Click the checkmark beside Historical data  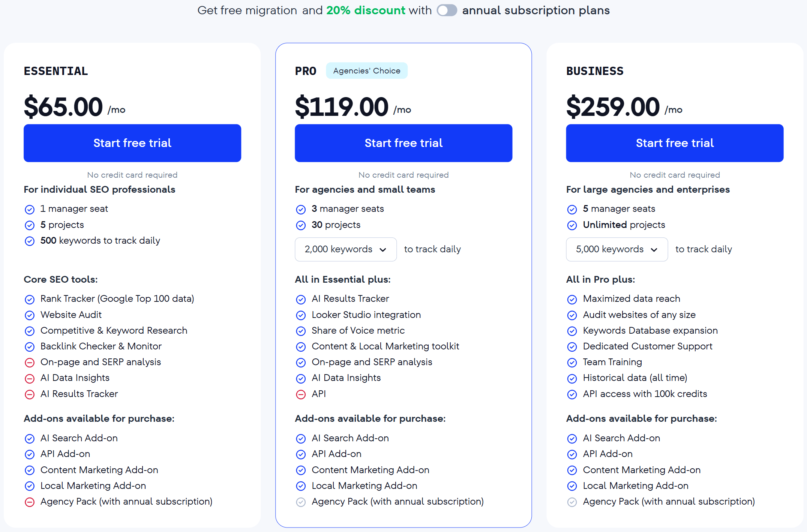click(x=572, y=378)
